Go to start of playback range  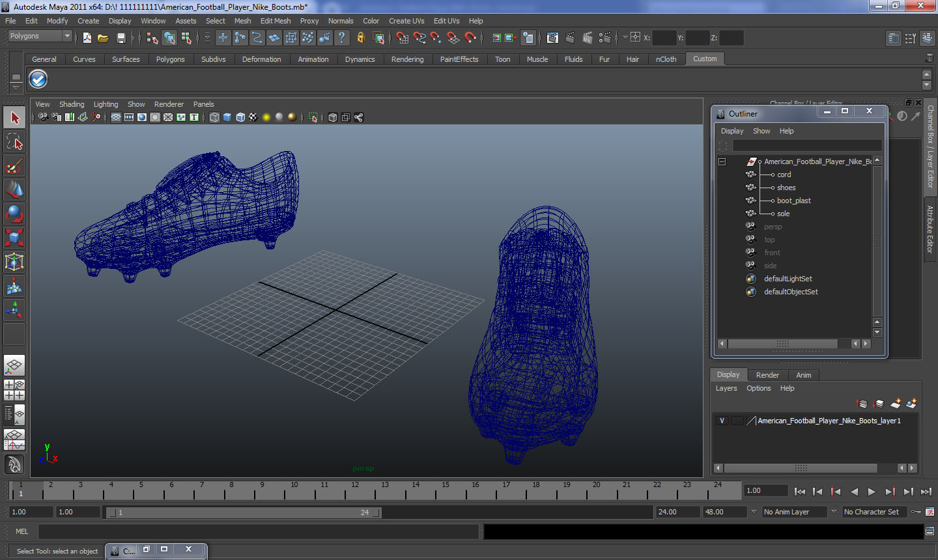coord(800,492)
